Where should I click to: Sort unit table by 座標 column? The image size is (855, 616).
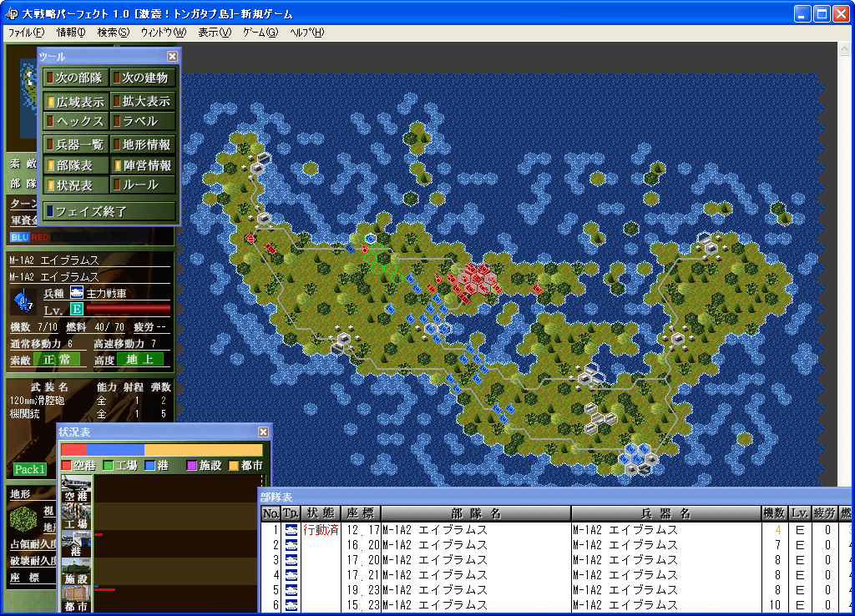point(361,513)
